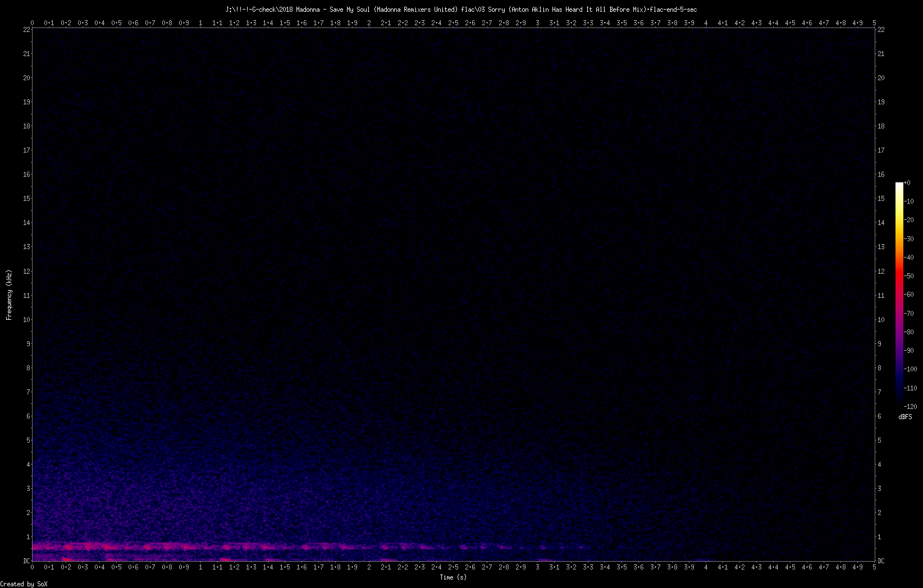The height and width of the screenshot is (588, 923).
Task: Click the "Time (s)" axis label
Action: [453, 577]
